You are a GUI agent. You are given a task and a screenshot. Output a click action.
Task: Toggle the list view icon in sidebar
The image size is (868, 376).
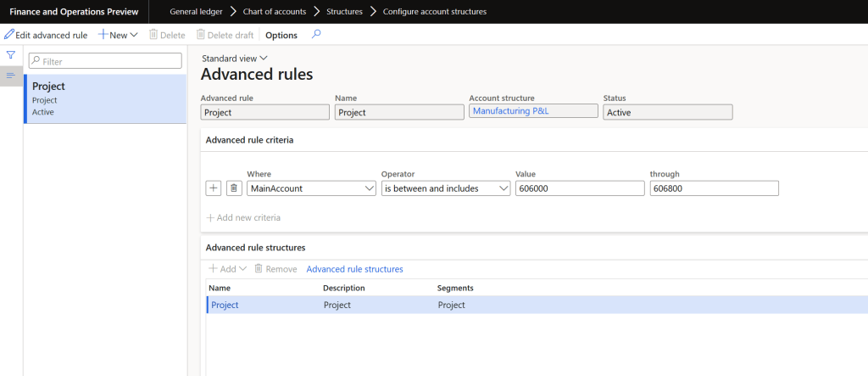(x=11, y=76)
